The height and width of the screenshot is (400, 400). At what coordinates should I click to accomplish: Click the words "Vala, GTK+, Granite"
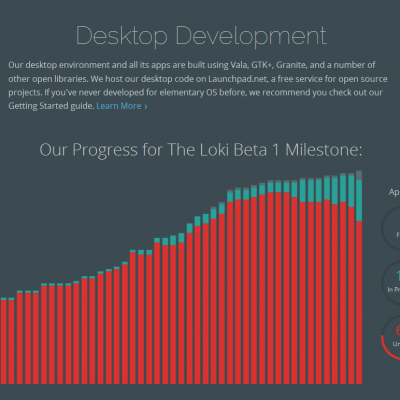coord(268,65)
